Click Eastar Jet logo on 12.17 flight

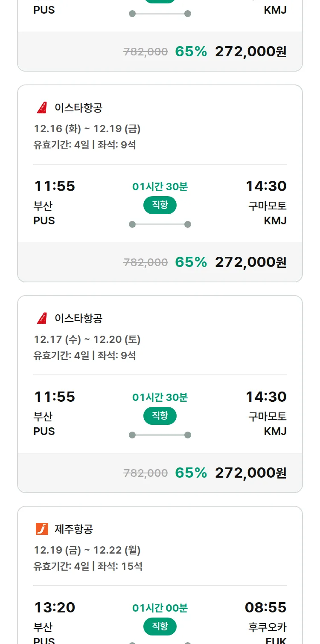[x=42, y=318]
